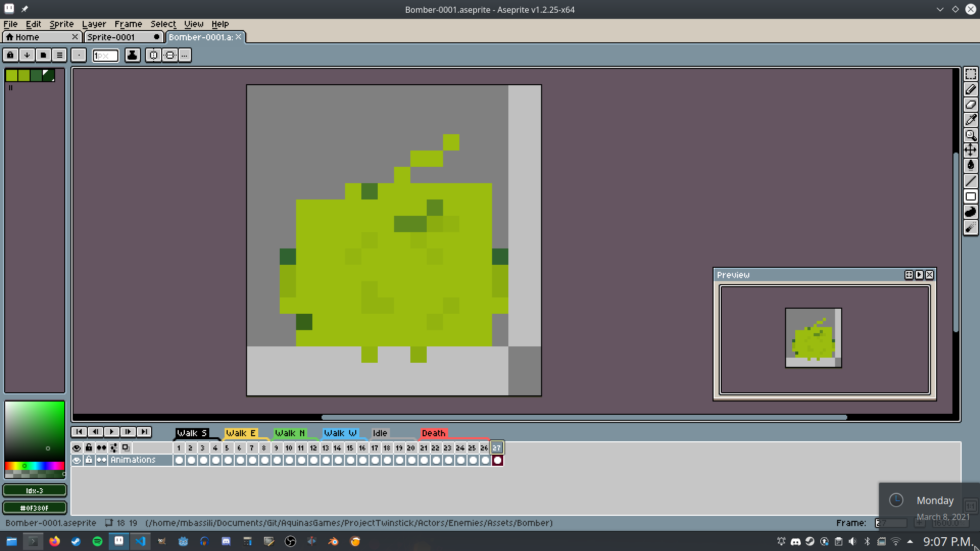Select the Line tool
Viewport: 980px width, 551px height.
pyautogui.click(x=970, y=181)
